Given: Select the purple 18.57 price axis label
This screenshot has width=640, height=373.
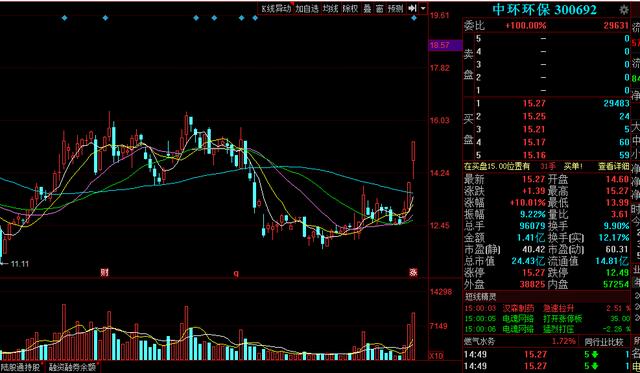Looking at the screenshot, I should click(x=445, y=45).
